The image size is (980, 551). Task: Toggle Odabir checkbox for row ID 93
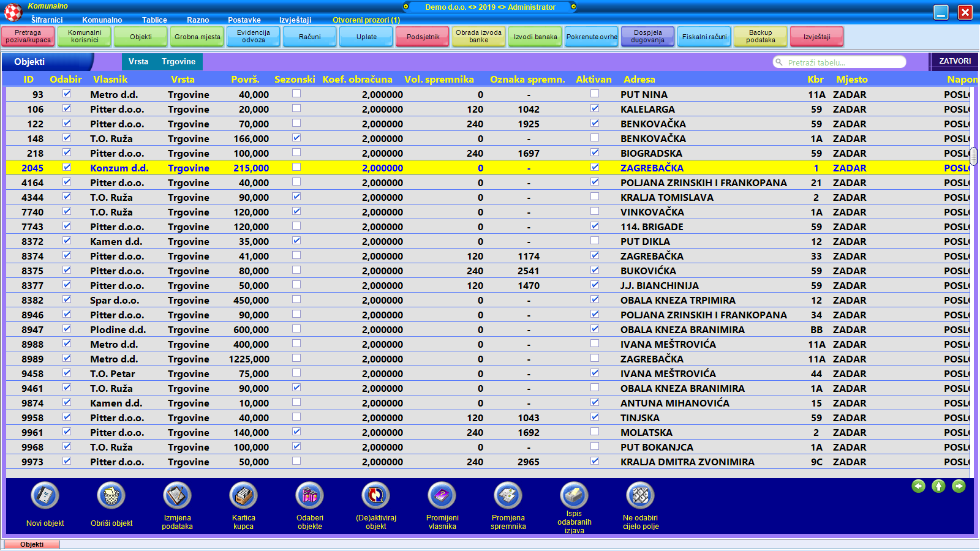67,94
